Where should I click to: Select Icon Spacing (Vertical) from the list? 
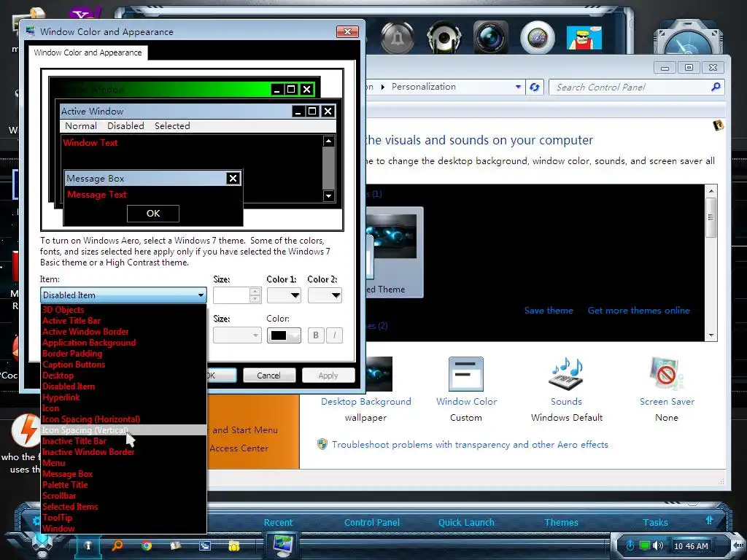pos(123,430)
